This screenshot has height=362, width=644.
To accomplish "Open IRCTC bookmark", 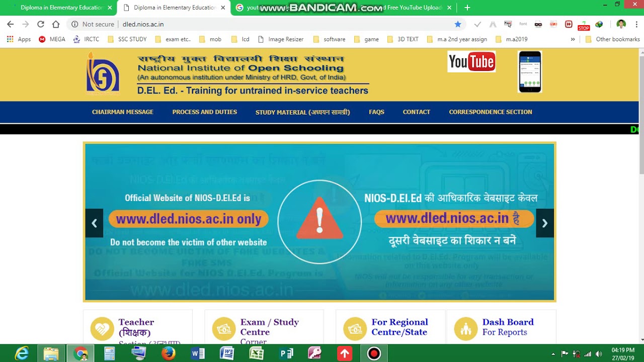I will [86, 39].
